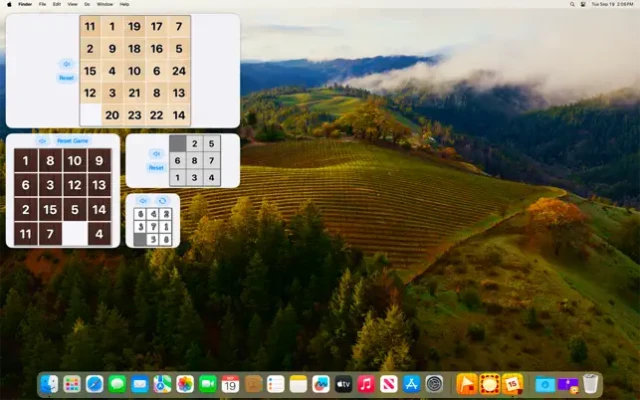Screen dimensions: 640x400
Task: Mute sound in the 5x5 tan puzzle widget
Action: [x=67, y=64]
